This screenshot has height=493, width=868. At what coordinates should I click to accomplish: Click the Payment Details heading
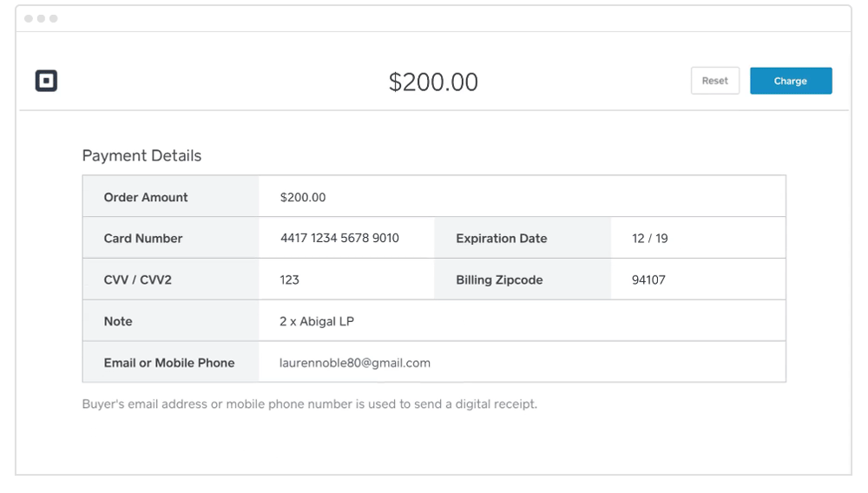pyautogui.click(x=141, y=155)
